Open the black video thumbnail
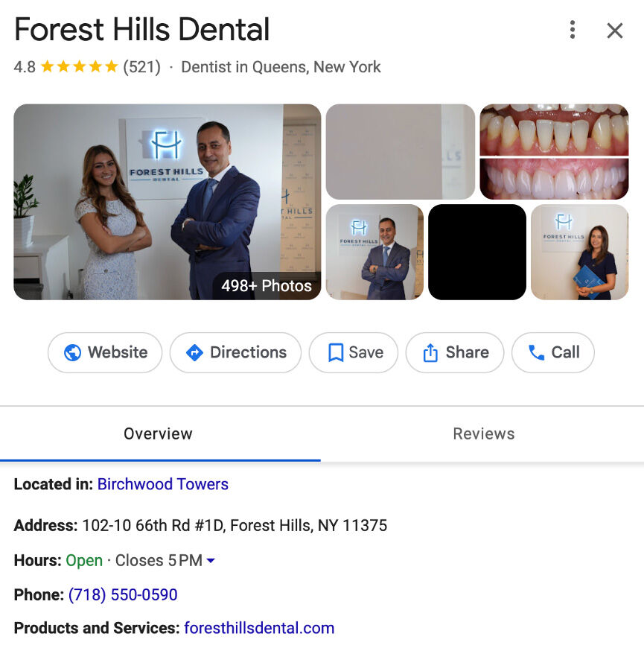The image size is (644, 651). coord(476,252)
